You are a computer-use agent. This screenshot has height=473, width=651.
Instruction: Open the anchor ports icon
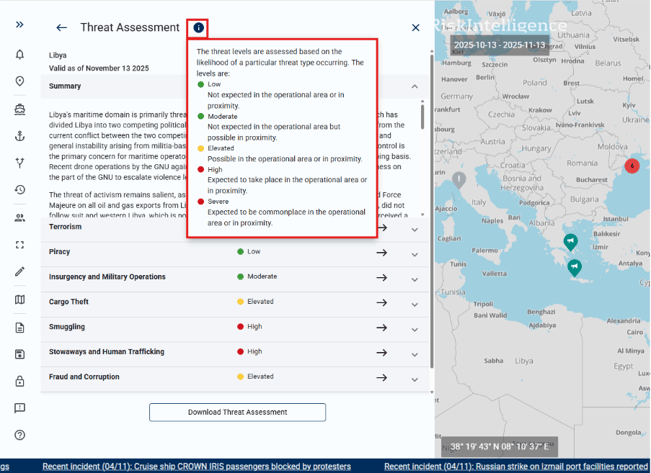[x=20, y=136]
